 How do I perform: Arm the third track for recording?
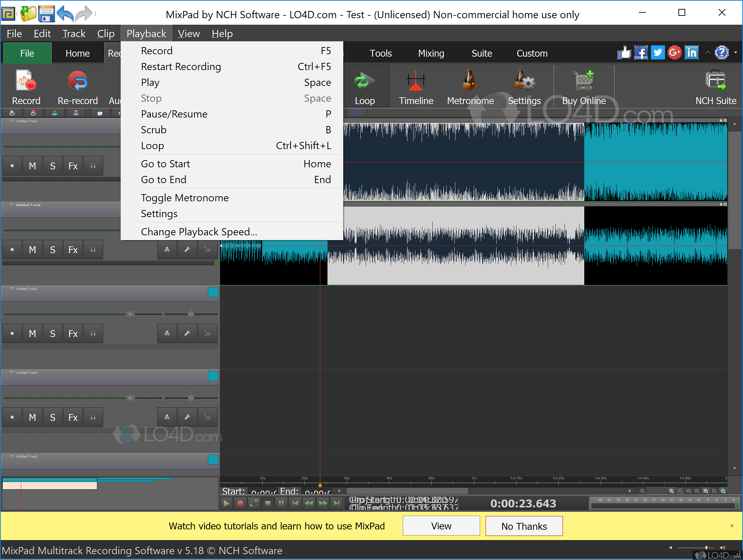pyautogui.click(x=12, y=333)
